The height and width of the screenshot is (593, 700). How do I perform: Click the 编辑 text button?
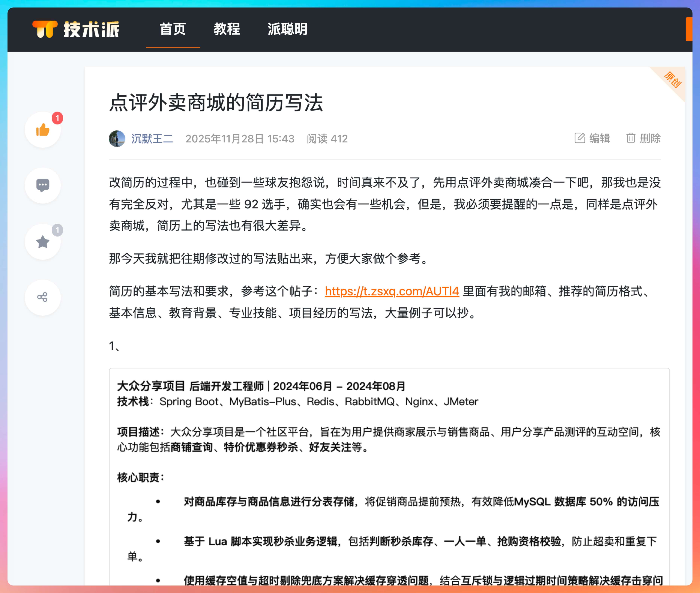(x=599, y=138)
